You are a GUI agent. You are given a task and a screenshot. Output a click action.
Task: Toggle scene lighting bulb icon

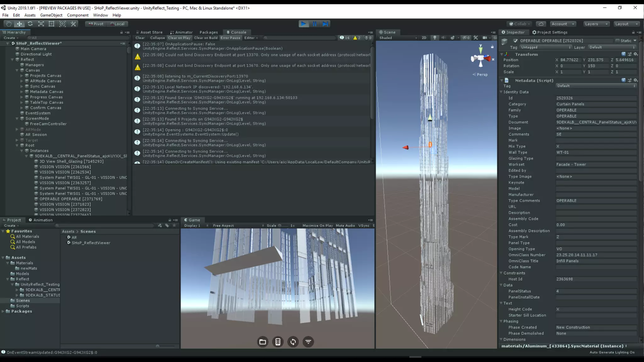tap(435, 38)
